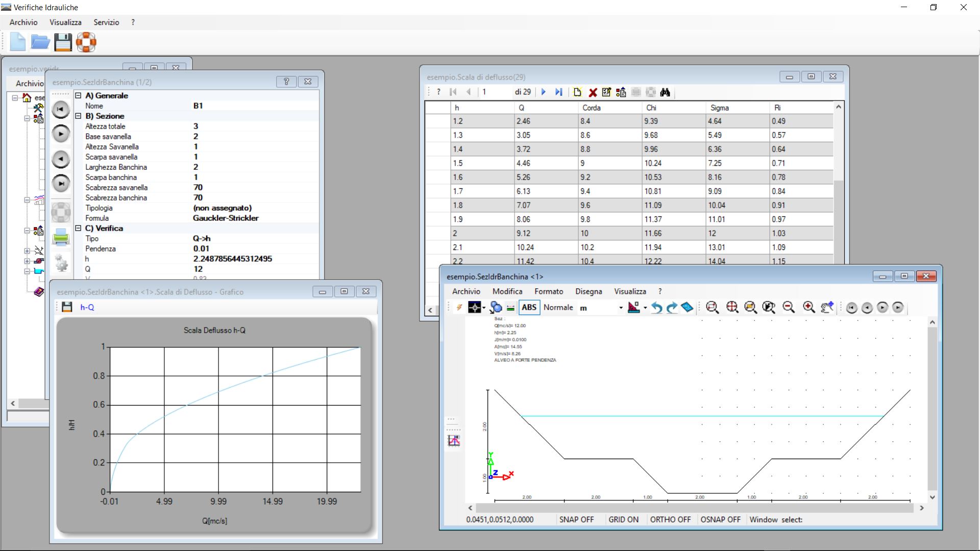Viewport: 980px width, 551px height.
Task: Toggle GRID ON in status bar
Action: tap(623, 519)
